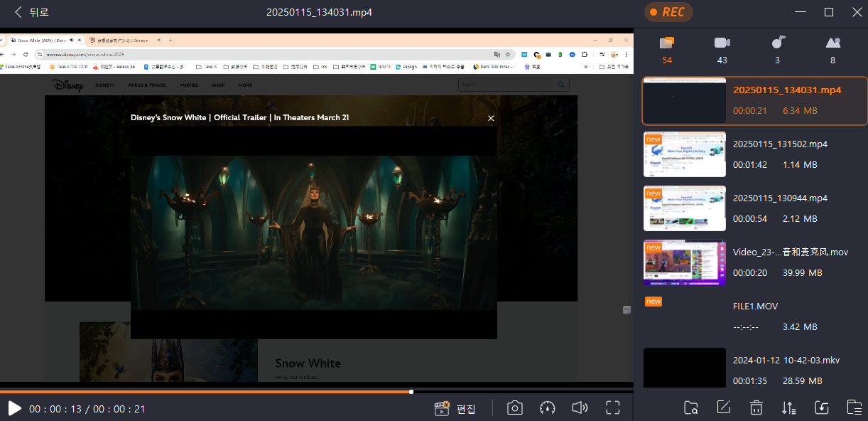This screenshot has width=868, height=421.
Task: Show all 54 recordings tab
Action: [x=666, y=50]
